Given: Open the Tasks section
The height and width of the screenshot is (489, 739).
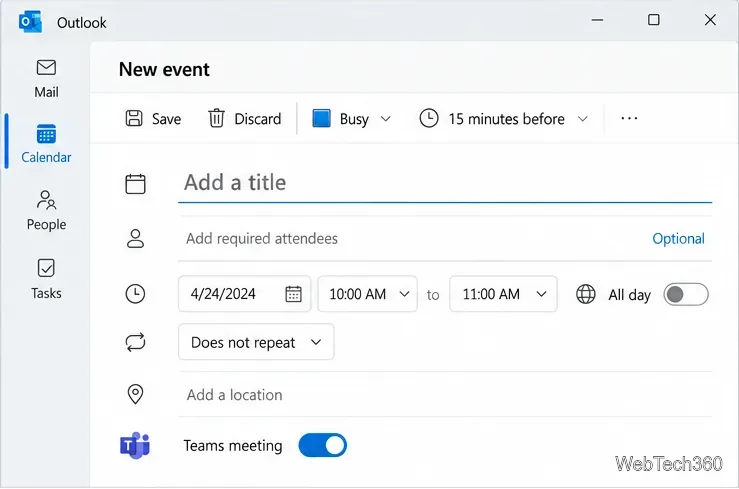Looking at the screenshot, I should (46, 279).
